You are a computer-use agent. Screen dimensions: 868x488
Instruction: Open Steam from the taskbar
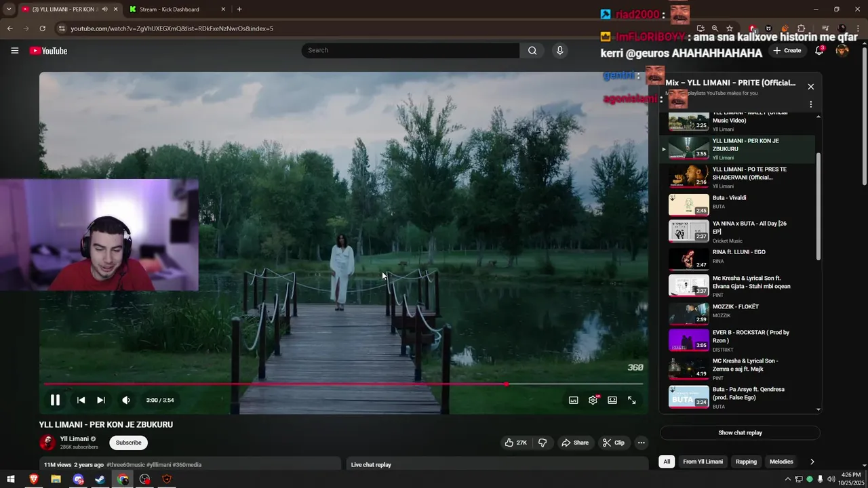pyautogui.click(x=100, y=479)
